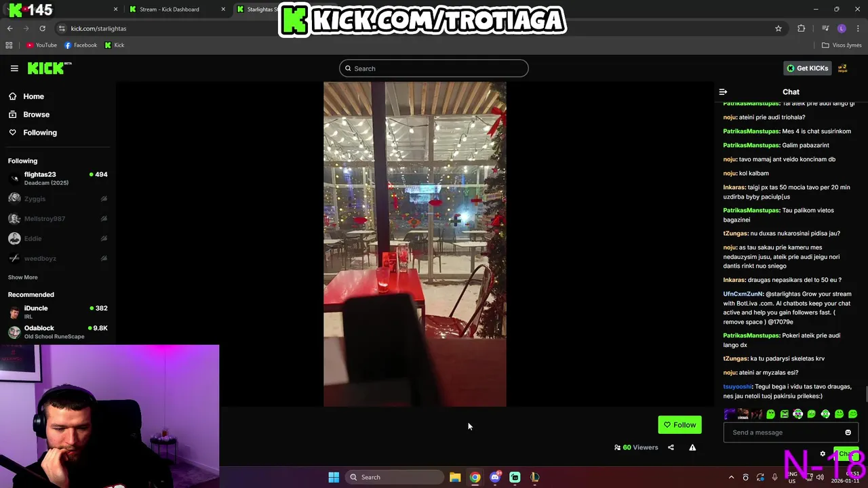Click the Get KICKs button
868x488 pixels.
point(807,68)
